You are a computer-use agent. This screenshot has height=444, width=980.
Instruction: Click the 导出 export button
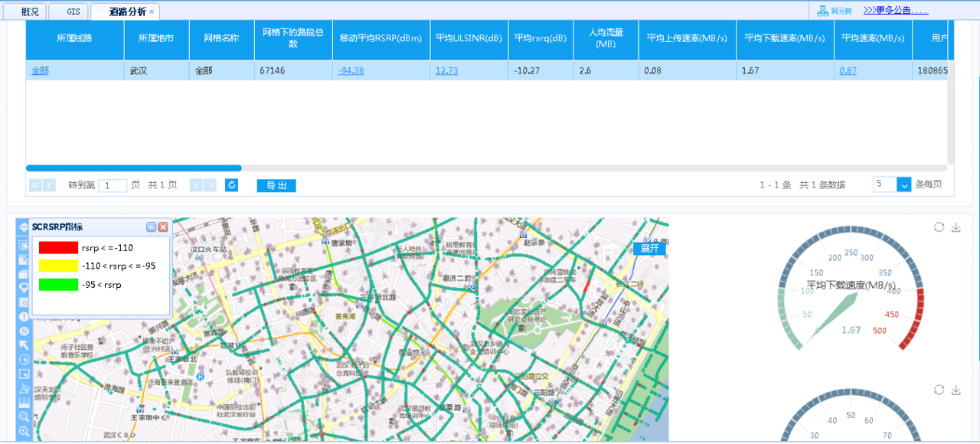pyautogui.click(x=276, y=185)
